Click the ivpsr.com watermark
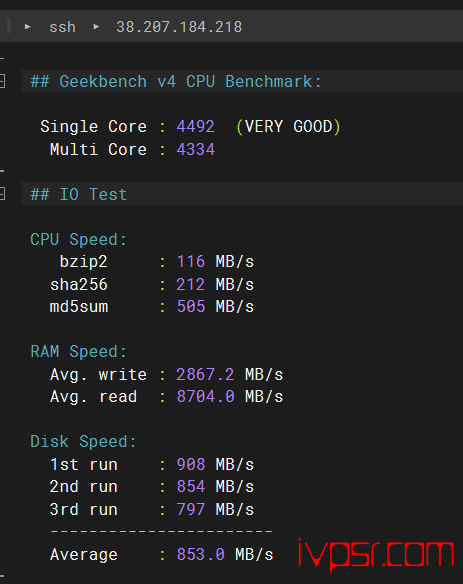Screen dimensions: 463x584 tap(375, 555)
